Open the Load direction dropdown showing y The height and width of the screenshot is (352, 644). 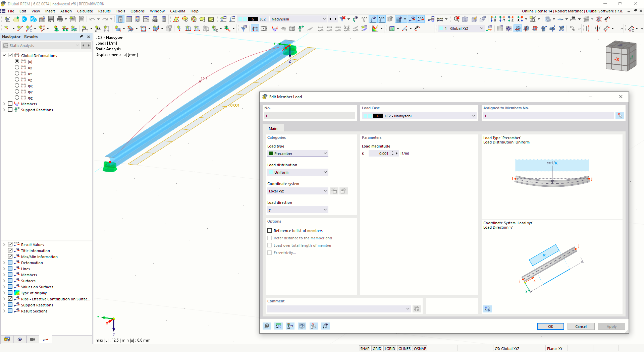(x=298, y=210)
